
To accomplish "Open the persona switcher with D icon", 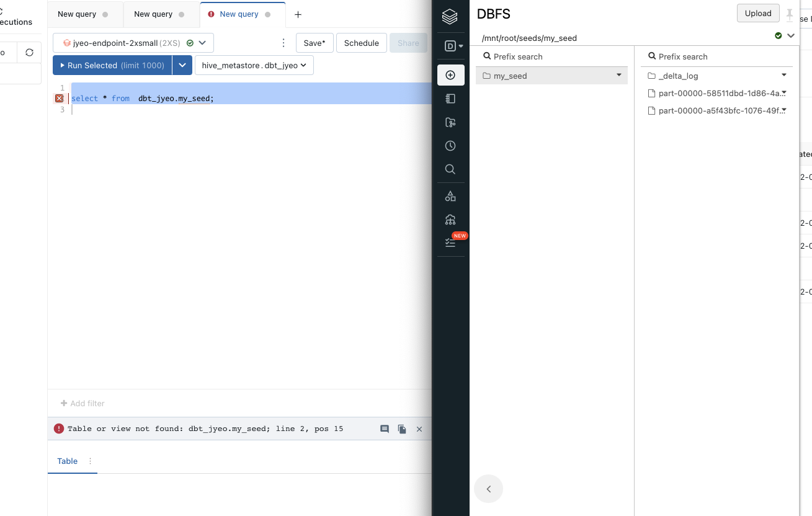I will coord(450,45).
